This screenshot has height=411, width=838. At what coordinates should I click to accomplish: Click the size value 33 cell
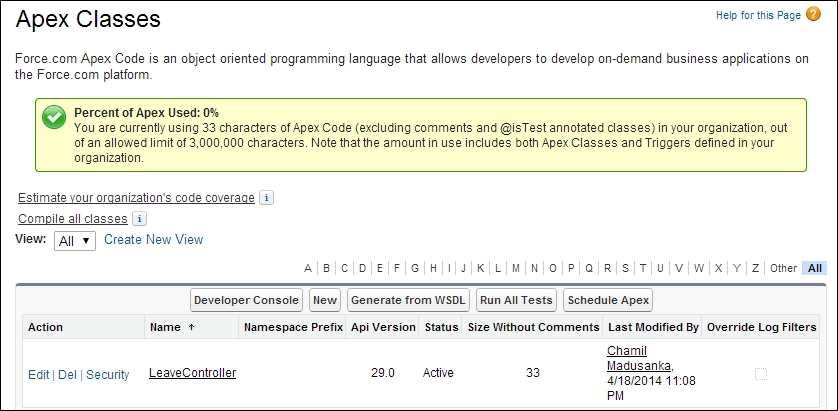click(533, 373)
